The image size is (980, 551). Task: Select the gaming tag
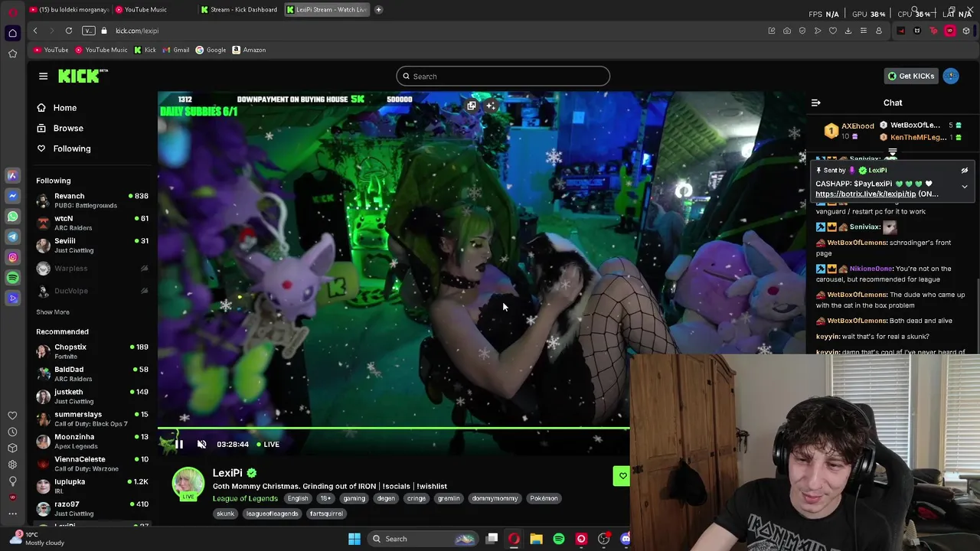point(354,498)
